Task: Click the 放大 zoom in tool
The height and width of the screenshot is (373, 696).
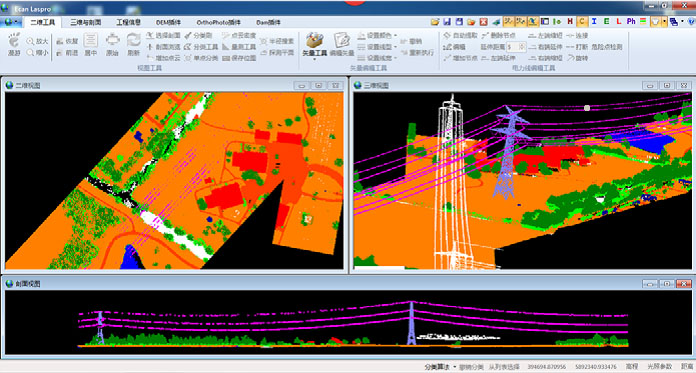Action: tap(37, 41)
